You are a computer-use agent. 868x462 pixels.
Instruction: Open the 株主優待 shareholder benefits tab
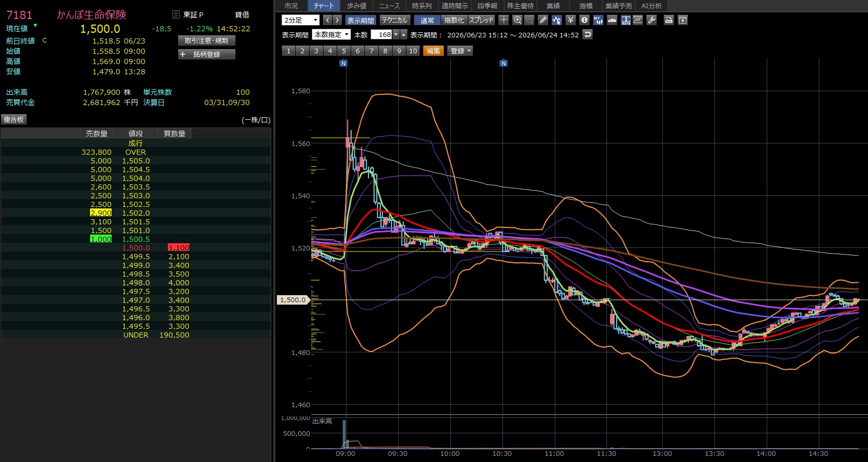[520, 6]
